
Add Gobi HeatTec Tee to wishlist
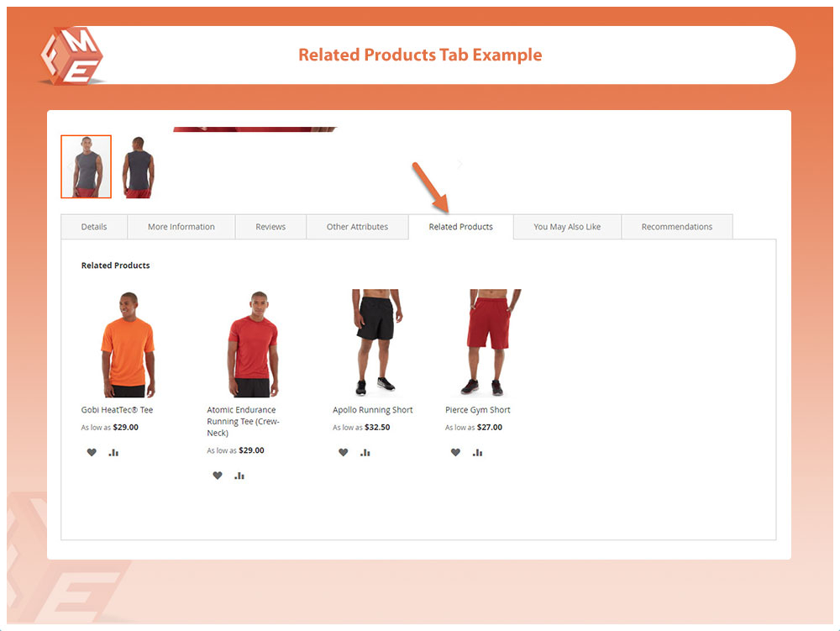point(92,453)
